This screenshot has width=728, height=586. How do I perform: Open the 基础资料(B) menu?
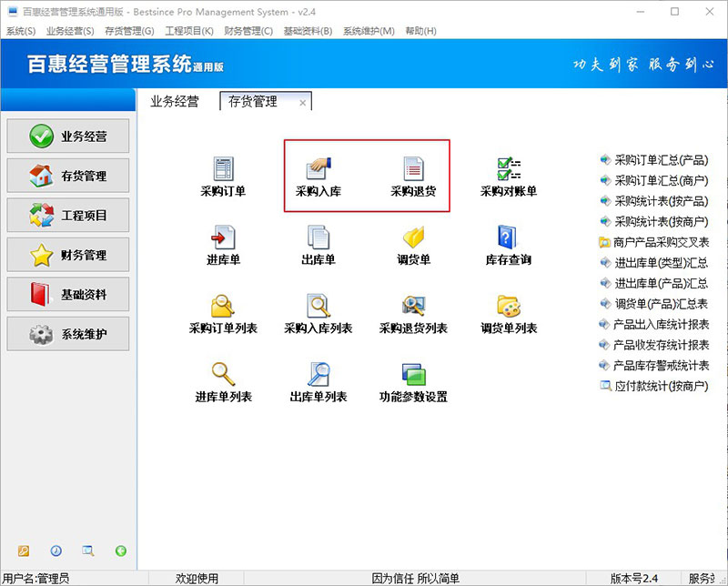pyautogui.click(x=308, y=31)
